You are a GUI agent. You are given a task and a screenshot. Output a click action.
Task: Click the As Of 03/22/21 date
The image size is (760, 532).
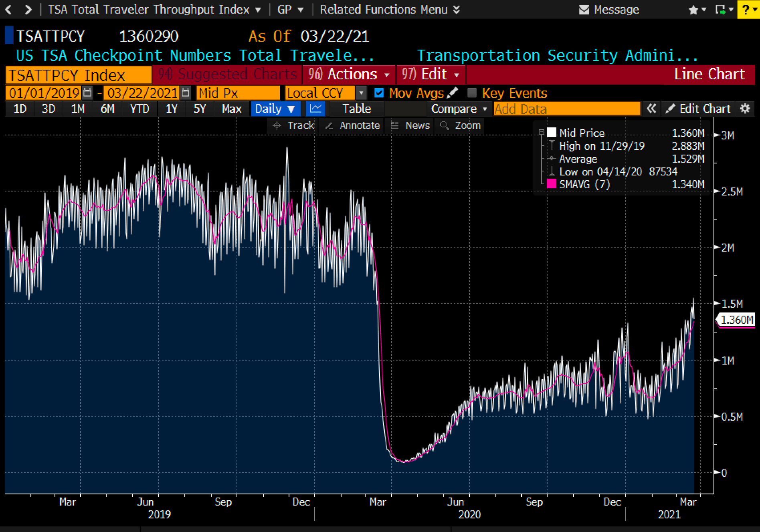309,36
